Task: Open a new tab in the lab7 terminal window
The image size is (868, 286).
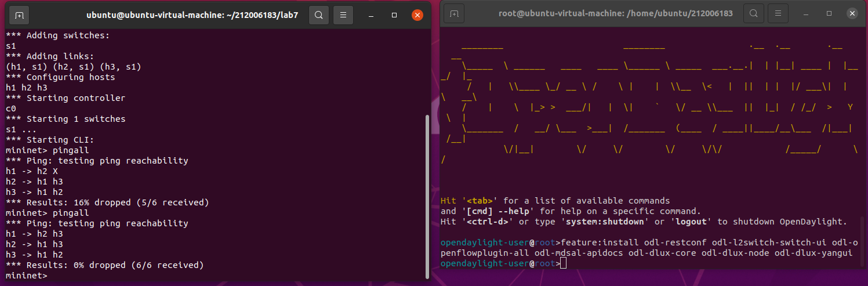Action: (x=19, y=15)
